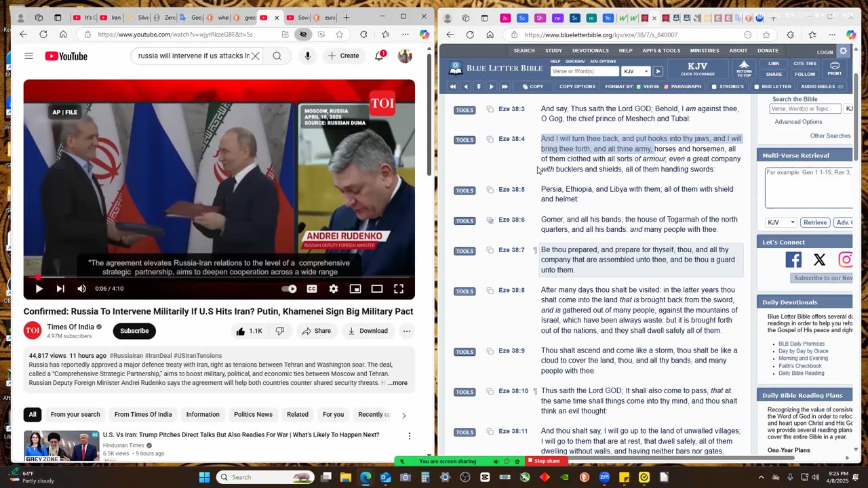Viewport: 868px width, 488px height.
Task: Print the Bible page
Action: (x=835, y=68)
